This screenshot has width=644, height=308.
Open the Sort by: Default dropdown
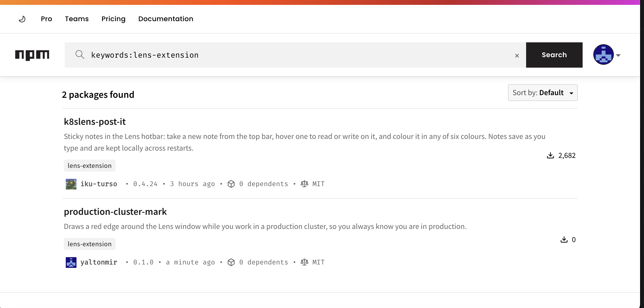pyautogui.click(x=542, y=93)
